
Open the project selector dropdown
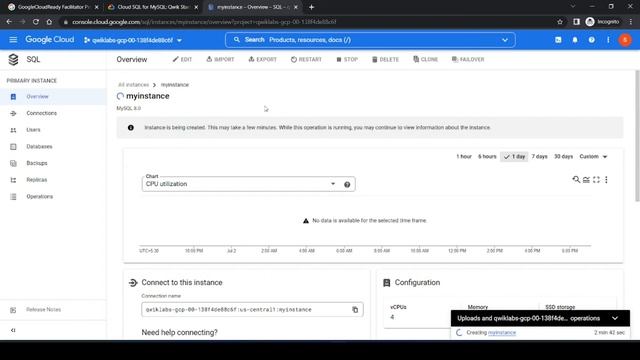click(133, 40)
